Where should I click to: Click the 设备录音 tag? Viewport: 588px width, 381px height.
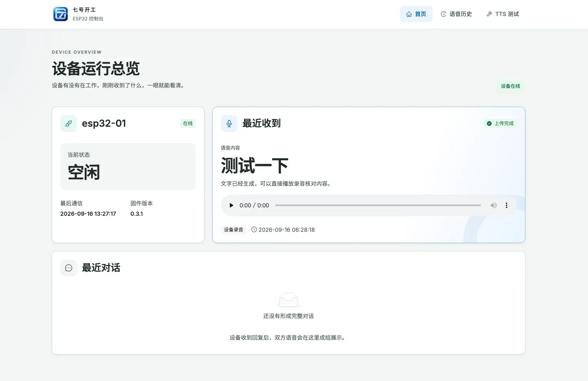tap(234, 230)
